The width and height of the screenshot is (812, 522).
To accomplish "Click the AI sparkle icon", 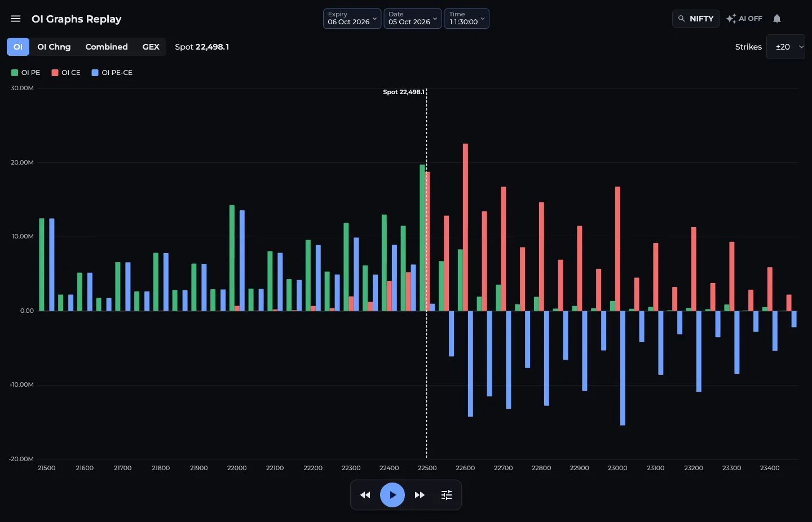I will click(x=731, y=19).
